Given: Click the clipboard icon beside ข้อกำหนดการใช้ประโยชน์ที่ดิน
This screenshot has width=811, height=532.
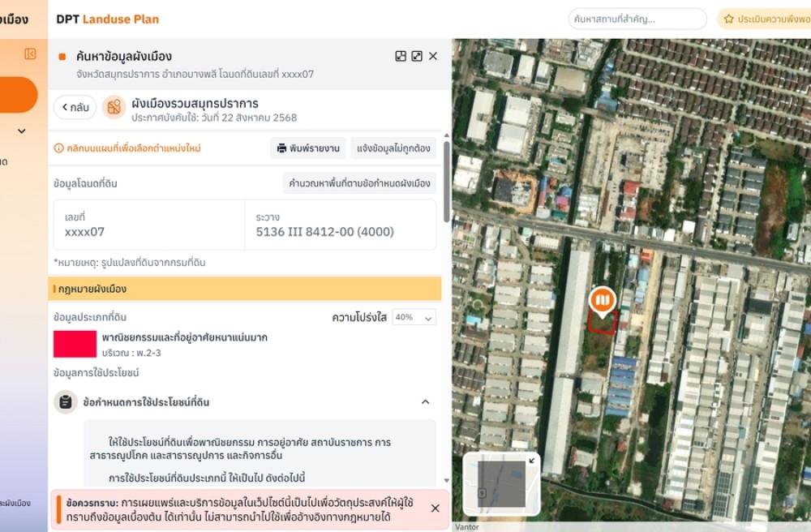Looking at the screenshot, I should tap(66, 401).
